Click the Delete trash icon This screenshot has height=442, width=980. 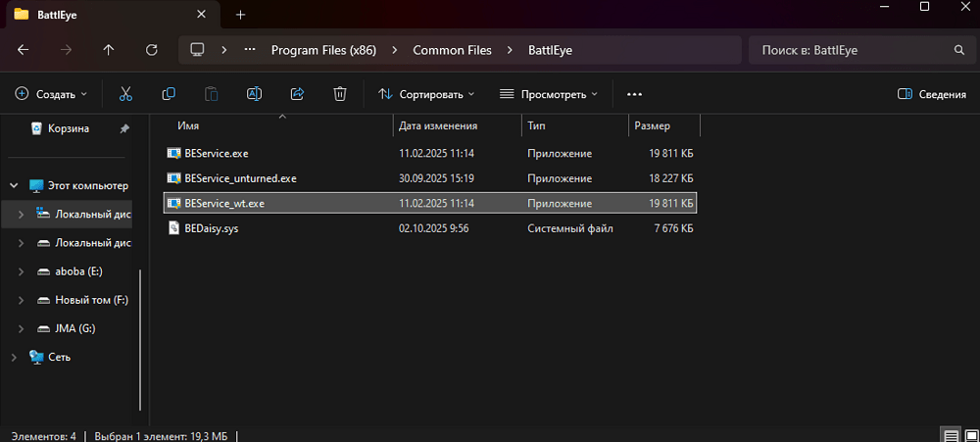click(x=340, y=94)
